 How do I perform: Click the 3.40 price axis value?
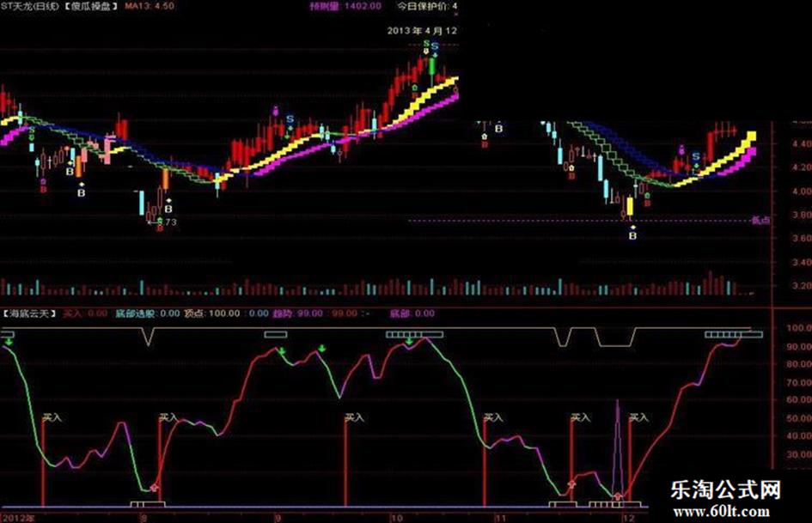[x=802, y=262]
